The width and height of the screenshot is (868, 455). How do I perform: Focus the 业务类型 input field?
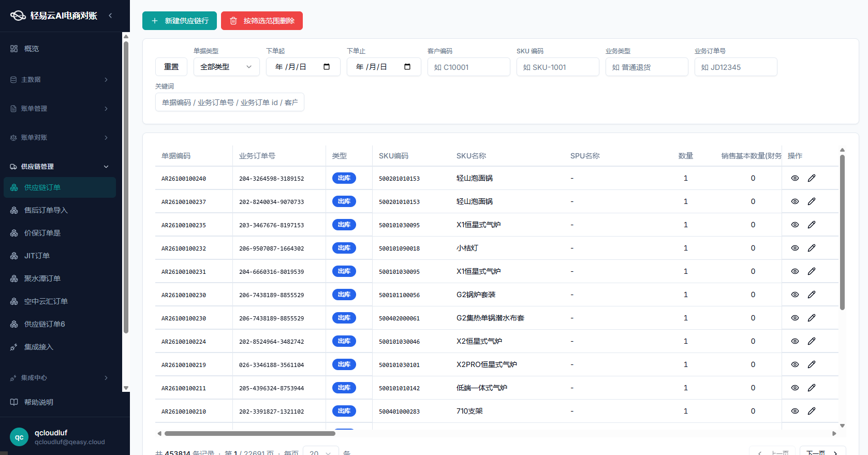647,67
